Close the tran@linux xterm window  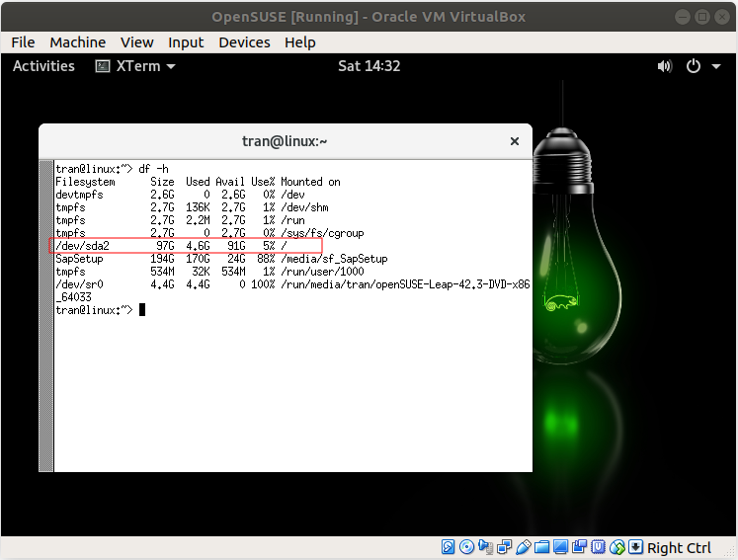(515, 141)
